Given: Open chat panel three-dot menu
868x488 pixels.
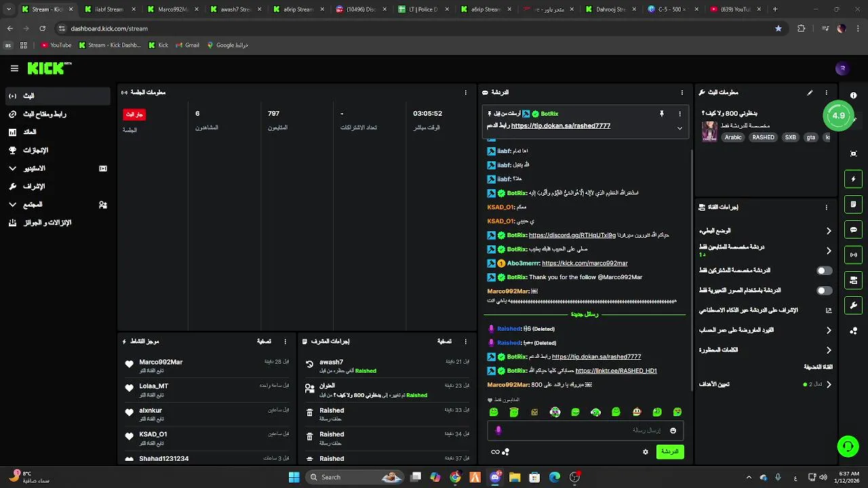Looking at the screenshot, I should [682, 93].
